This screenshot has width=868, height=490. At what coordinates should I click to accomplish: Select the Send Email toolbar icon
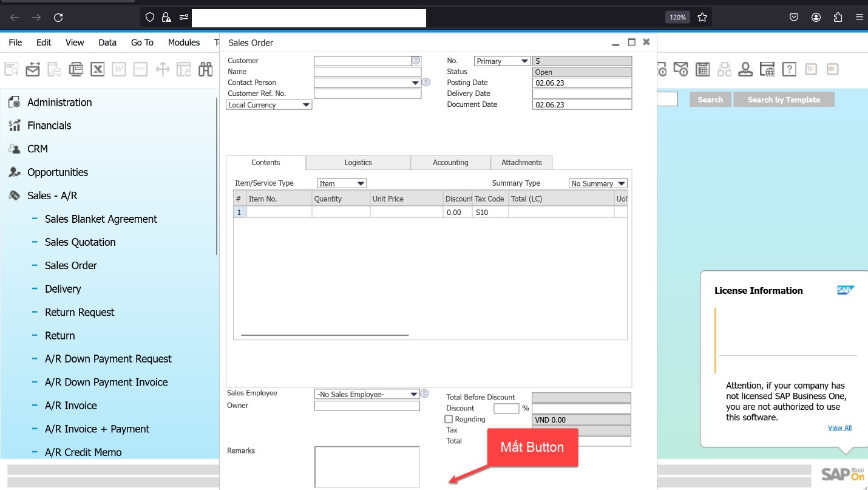point(33,69)
